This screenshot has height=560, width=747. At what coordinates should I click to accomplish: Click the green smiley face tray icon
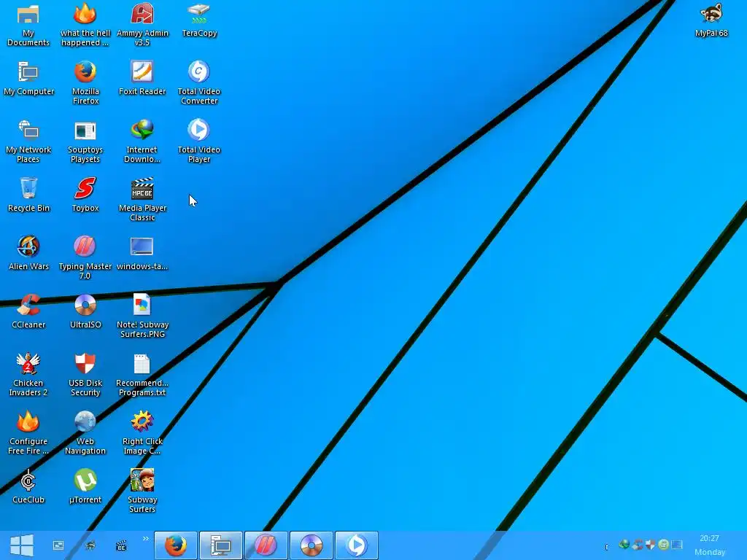[663, 544]
